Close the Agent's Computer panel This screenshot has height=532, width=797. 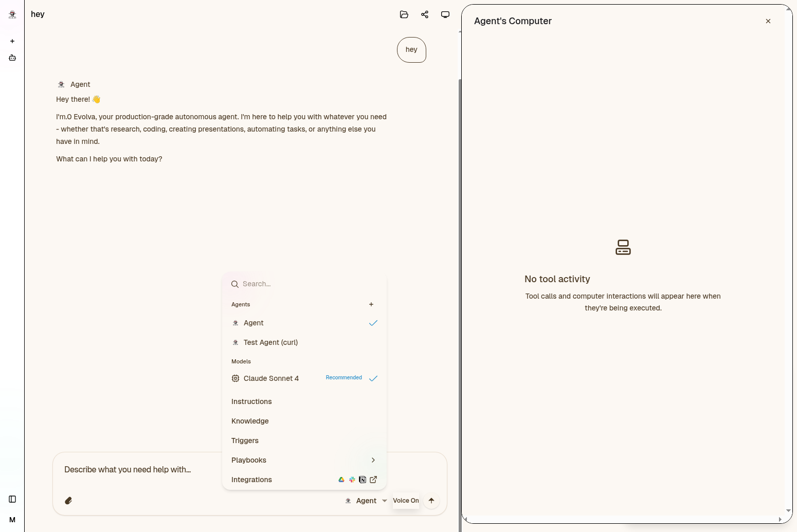pyautogui.click(x=768, y=21)
